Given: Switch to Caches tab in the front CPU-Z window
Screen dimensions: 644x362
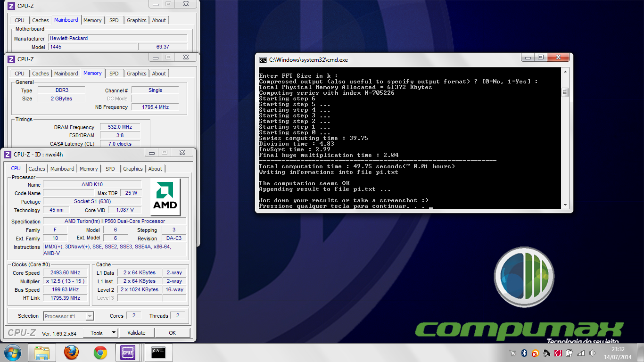Looking at the screenshot, I should (36, 169).
